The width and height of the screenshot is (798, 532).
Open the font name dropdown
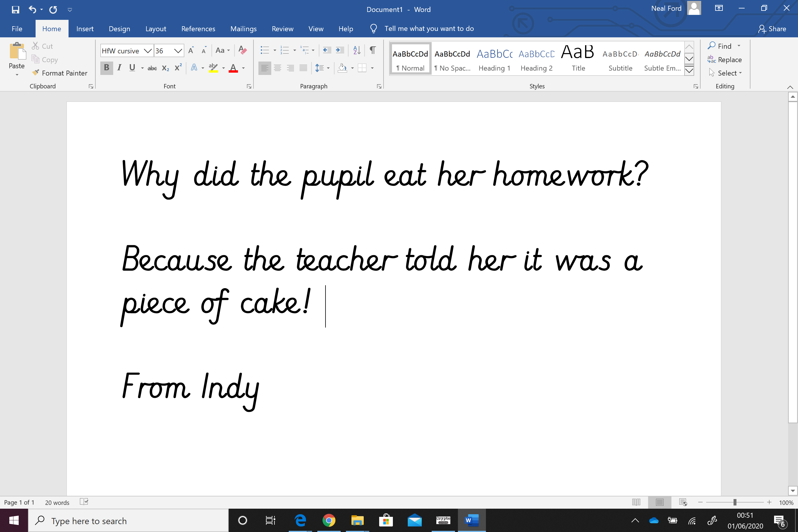pos(148,51)
